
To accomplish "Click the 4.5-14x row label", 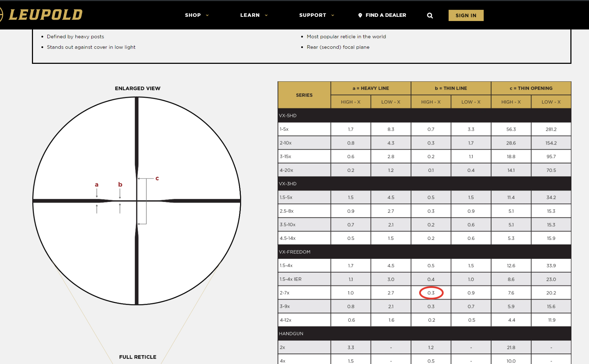I will 287,238.
